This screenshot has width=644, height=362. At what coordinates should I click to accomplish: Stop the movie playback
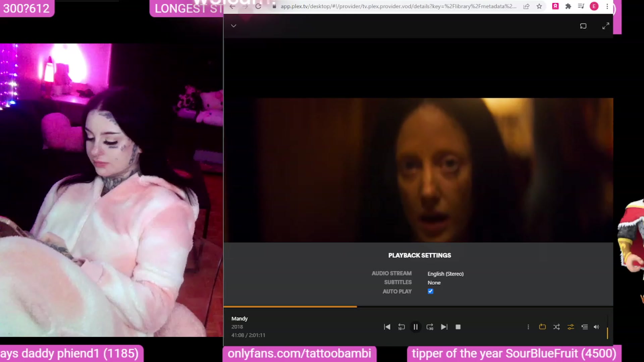tap(458, 327)
